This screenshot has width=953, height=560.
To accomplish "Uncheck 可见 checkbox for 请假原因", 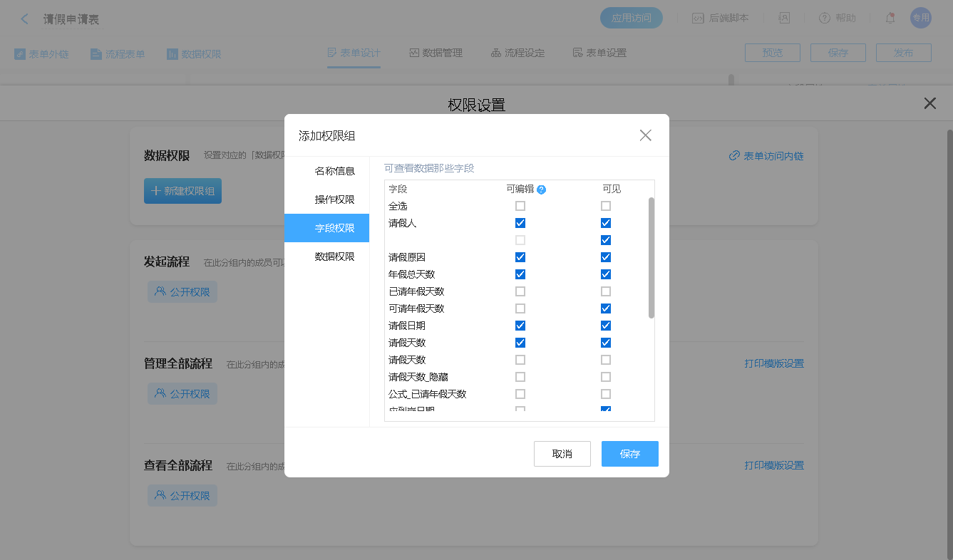I will [x=606, y=257].
